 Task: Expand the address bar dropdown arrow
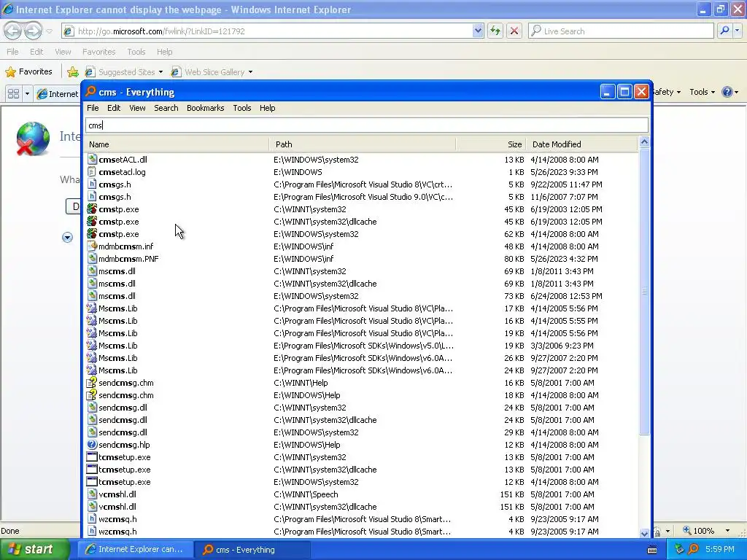478,31
